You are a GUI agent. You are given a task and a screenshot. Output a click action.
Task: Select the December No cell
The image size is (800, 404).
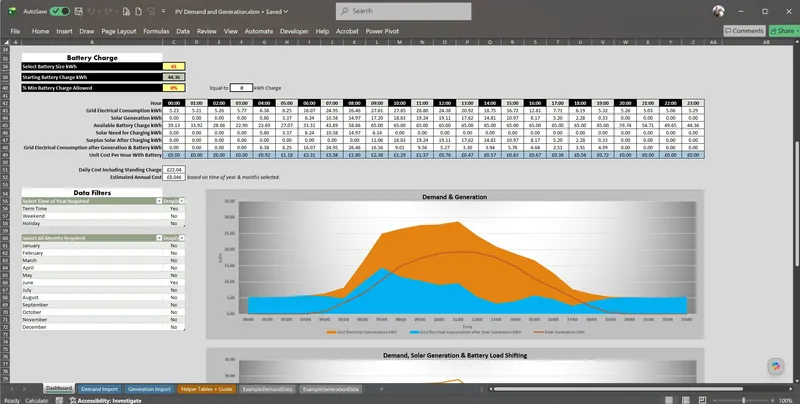tap(174, 326)
